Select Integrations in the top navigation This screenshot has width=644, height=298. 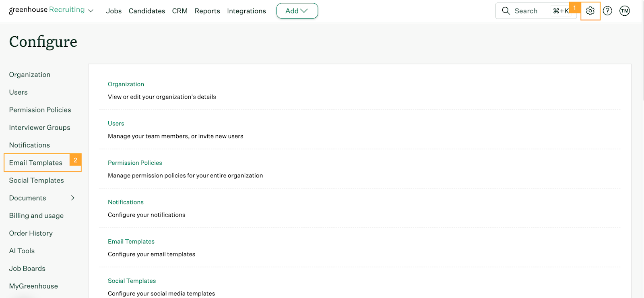pyautogui.click(x=246, y=11)
